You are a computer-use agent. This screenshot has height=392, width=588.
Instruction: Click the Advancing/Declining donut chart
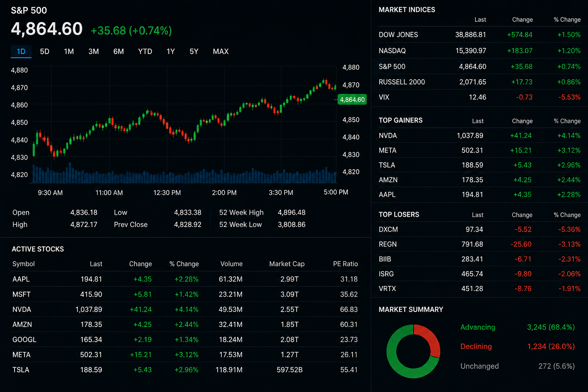(x=413, y=351)
